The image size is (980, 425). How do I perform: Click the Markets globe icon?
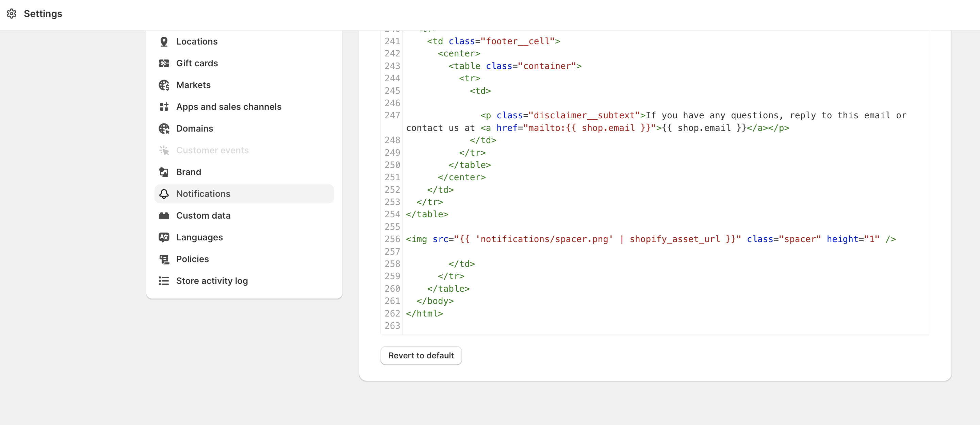tap(164, 85)
